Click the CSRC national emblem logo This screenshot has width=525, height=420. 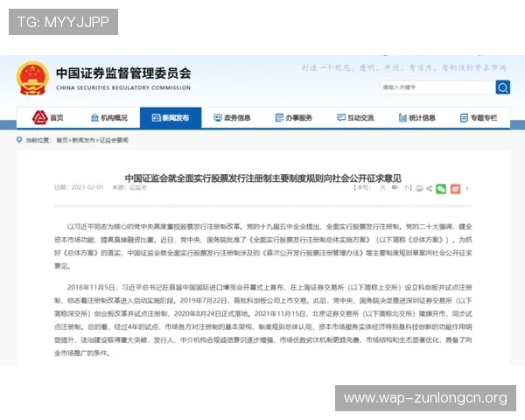point(32,79)
